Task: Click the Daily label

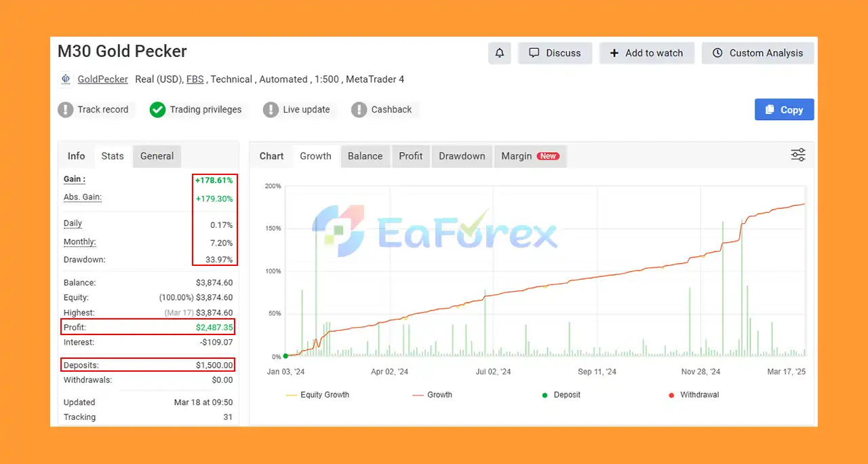Action: tap(73, 223)
